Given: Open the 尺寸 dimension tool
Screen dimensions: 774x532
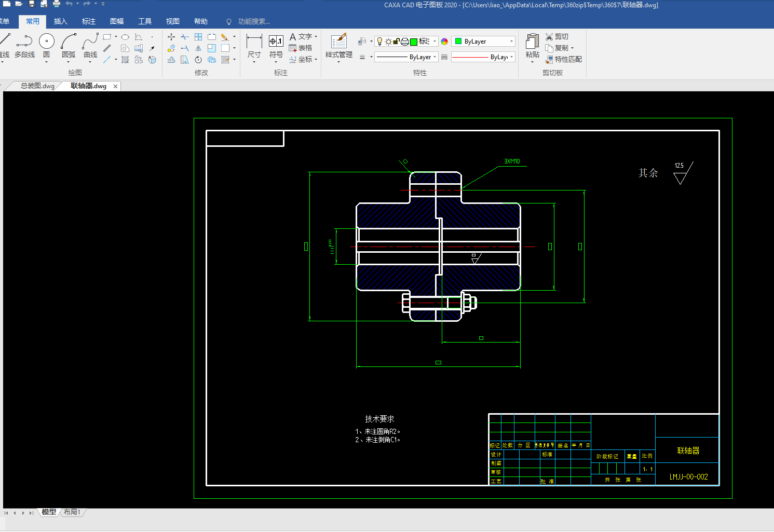Looking at the screenshot, I should [254, 42].
